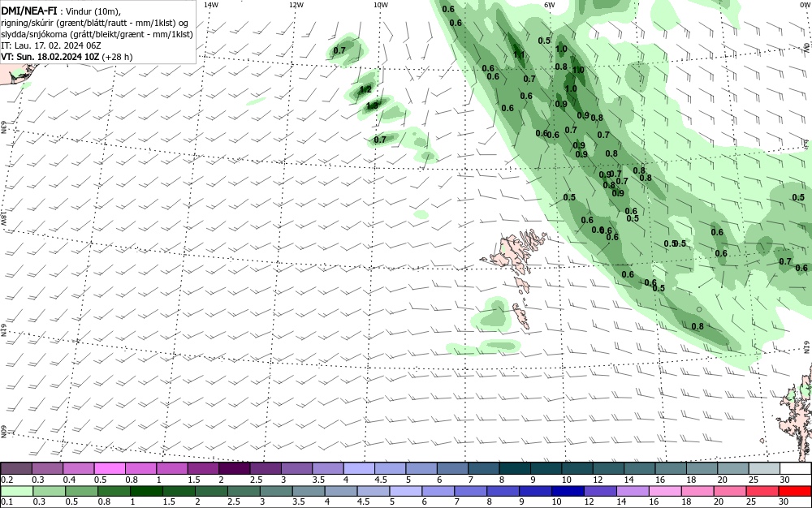This screenshot has height=508, width=812.
Task: Click the deep blue 10 swatch in lower scale
Action: [x=568, y=491]
